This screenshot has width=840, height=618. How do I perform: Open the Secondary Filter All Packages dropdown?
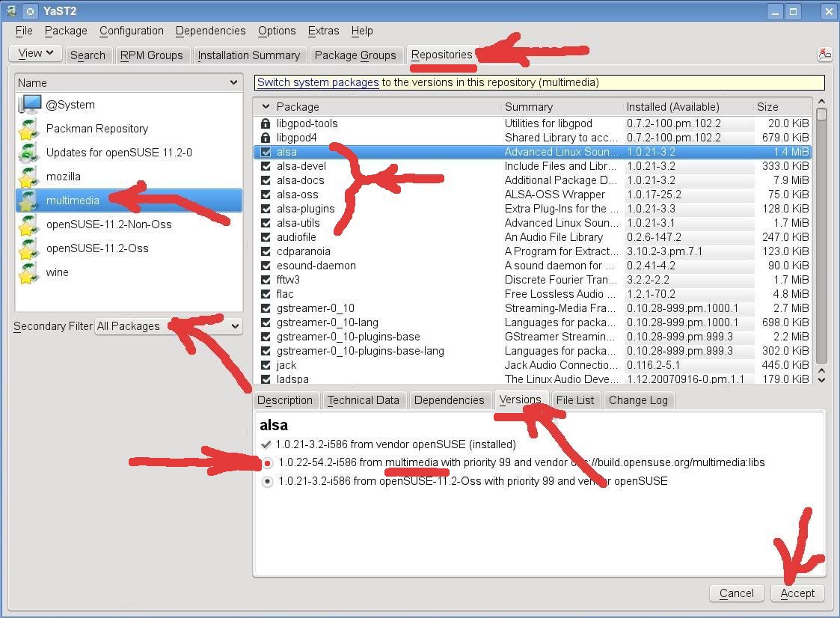169,326
